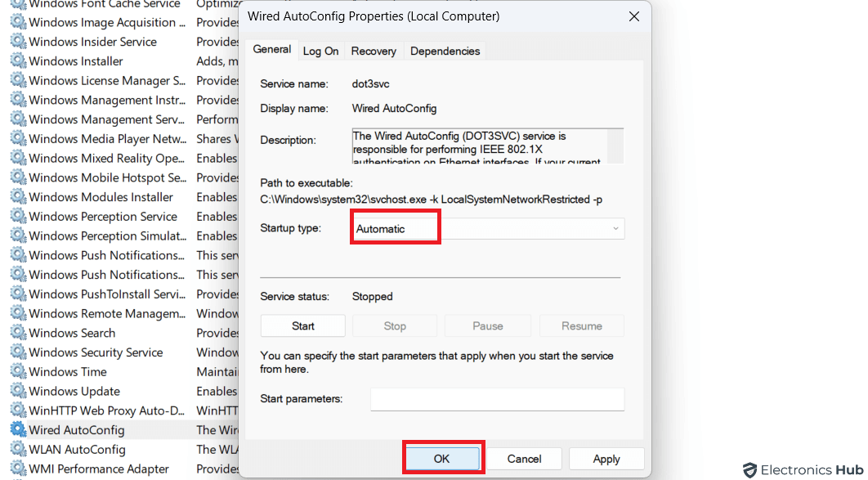This screenshot has width=868, height=480.
Task: Click inside the Start parameters field
Action: 497,399
